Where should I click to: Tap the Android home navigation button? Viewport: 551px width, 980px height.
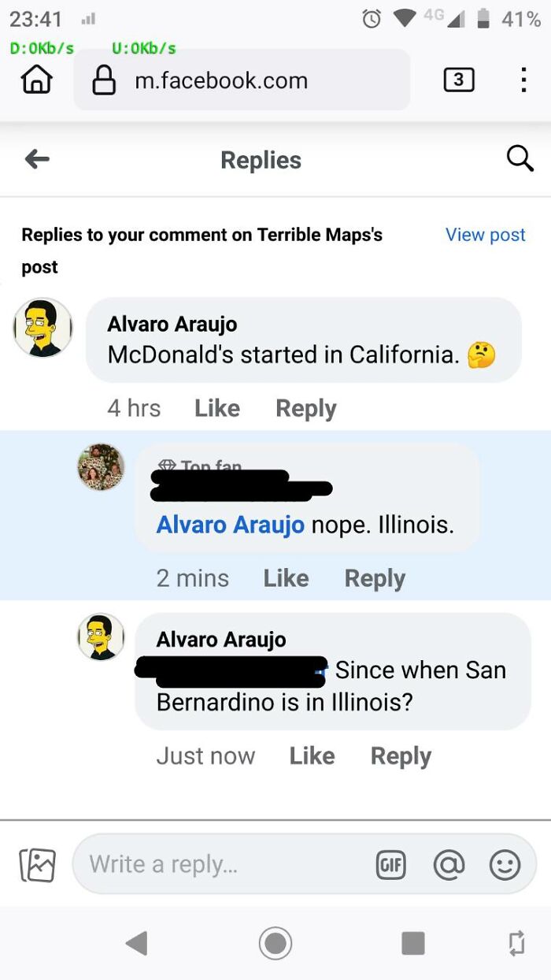pos(275,943)
